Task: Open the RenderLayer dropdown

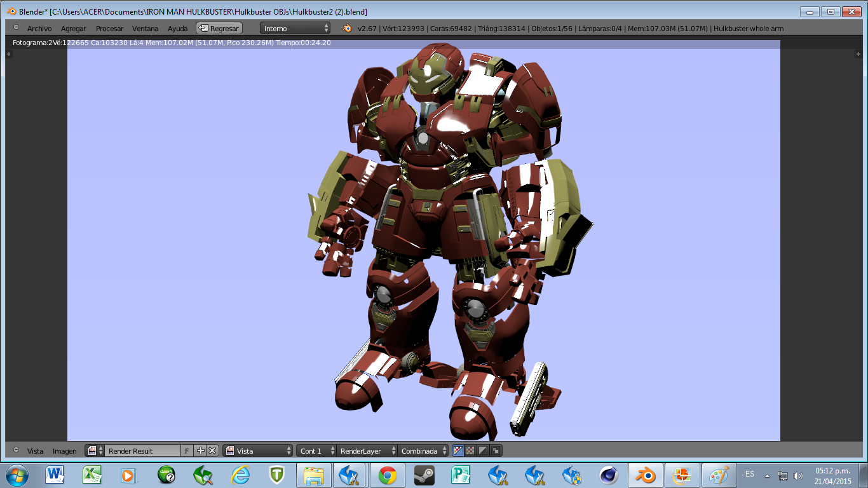Action: pyautogui.click(x=367, y=451)
